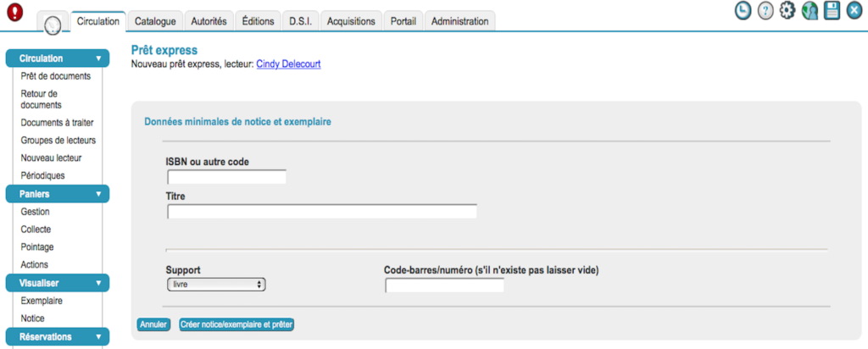The image size is (868, 349).
Task: Open the history clock icon
Action: tap(743, 11)
